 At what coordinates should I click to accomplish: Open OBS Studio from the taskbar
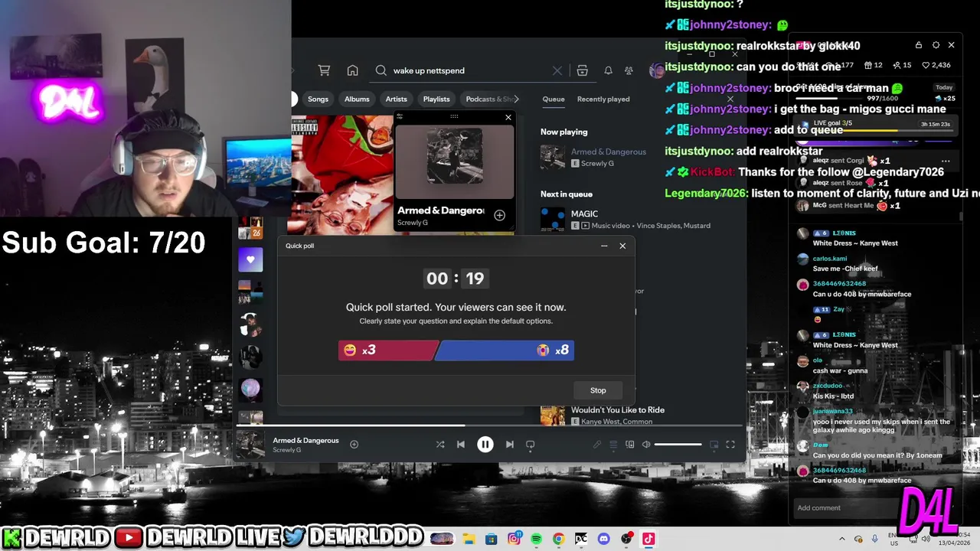(x=626, y=539)
